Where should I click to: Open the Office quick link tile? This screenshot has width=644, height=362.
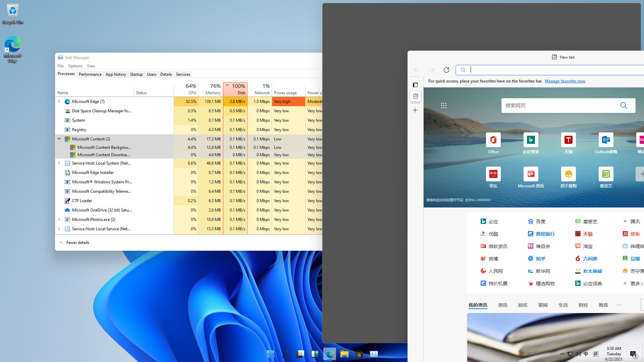493,143
